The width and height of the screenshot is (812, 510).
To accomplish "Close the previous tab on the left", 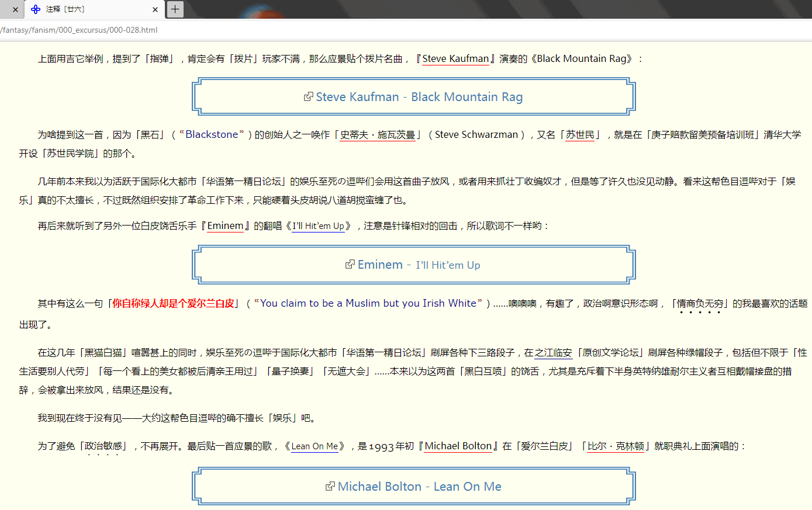I will (15, 9).
